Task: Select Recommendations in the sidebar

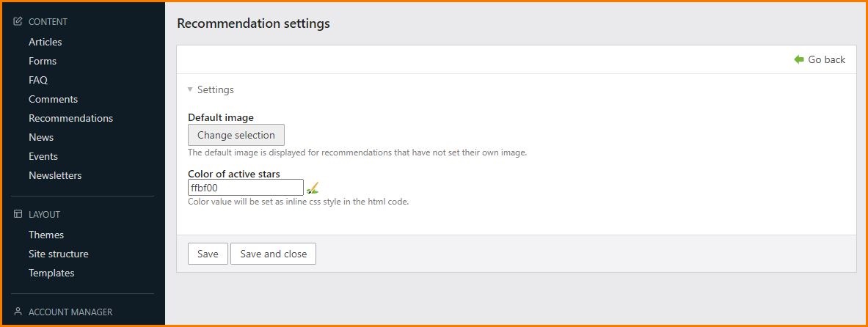Action: point(70,118)
